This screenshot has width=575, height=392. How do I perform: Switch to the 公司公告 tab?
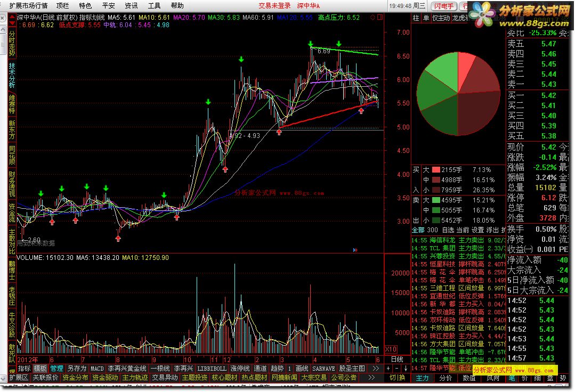click(344, 377)
